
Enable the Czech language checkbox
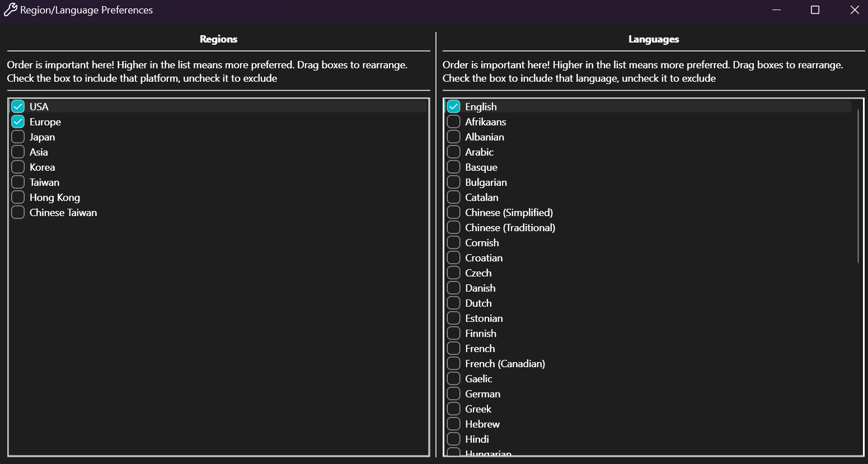[x=453, y=273]
